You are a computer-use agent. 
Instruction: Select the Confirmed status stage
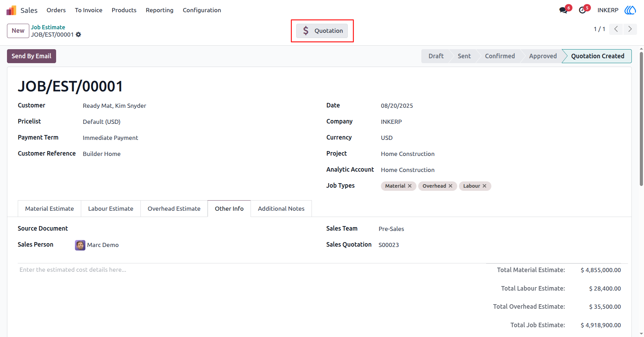500,56
